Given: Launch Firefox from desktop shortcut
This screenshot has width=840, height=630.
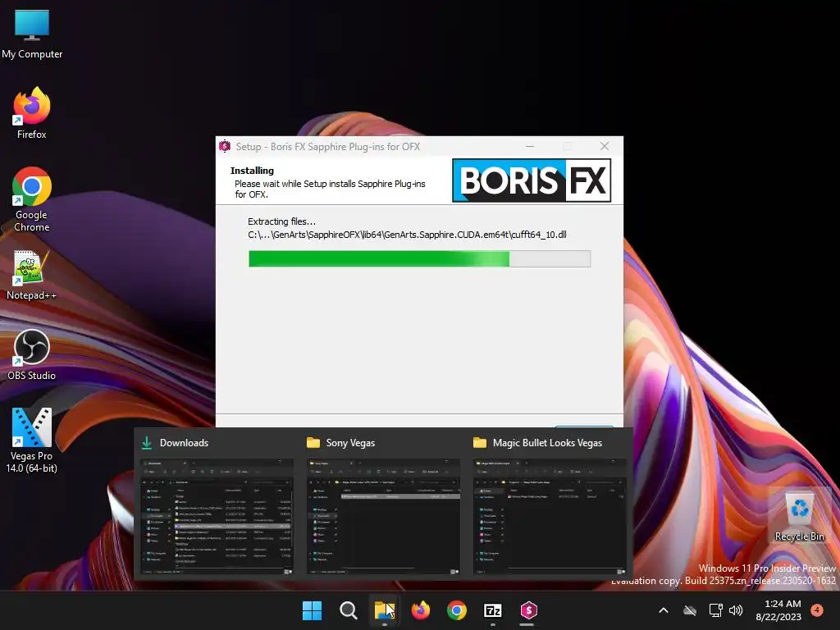Looking at the screenshot, I should 32,113.
